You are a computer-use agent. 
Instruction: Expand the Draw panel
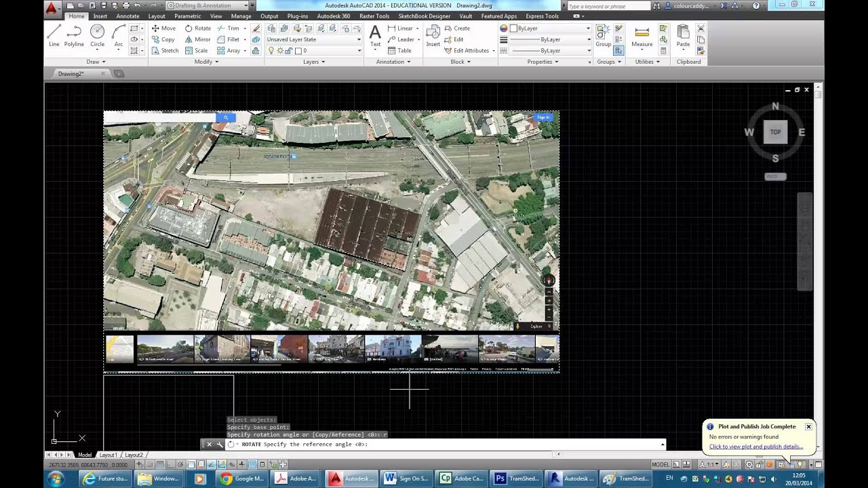coord(95,62)
